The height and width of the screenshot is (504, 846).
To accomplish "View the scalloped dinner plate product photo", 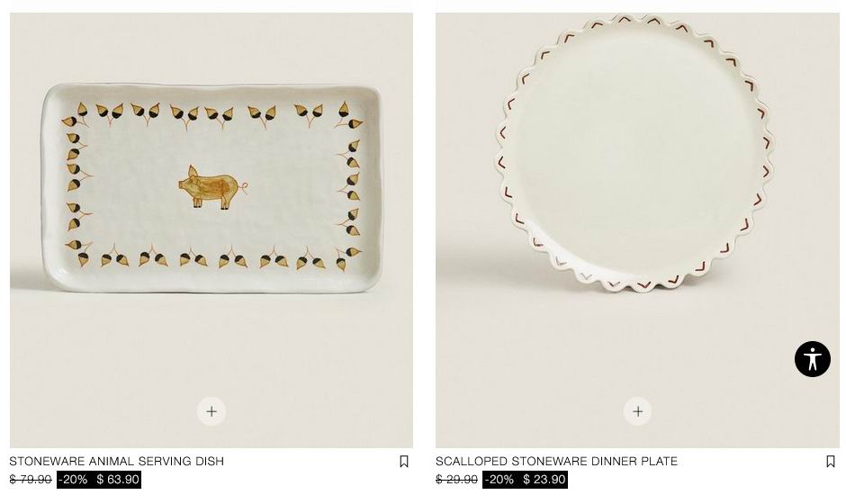I will (x=638, y=230).
